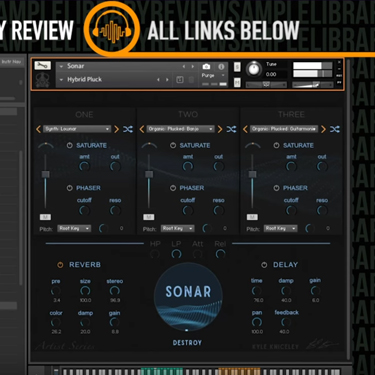Image resolution: width=375 pixels, height=375 pixels.
Task: Click layer TWO phaser cutoff knob
Action: [x=188, y=210]
